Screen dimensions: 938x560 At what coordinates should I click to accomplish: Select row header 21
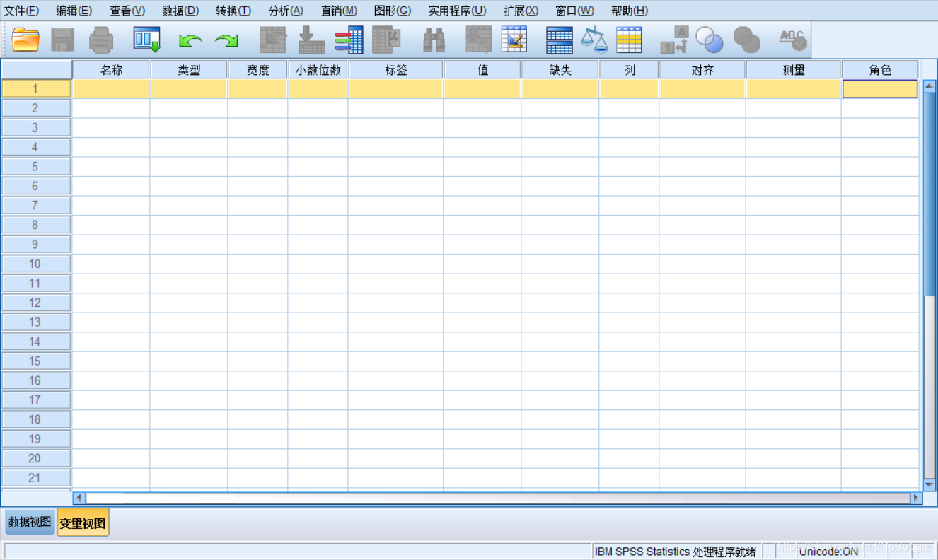click(x=35, y=478)
